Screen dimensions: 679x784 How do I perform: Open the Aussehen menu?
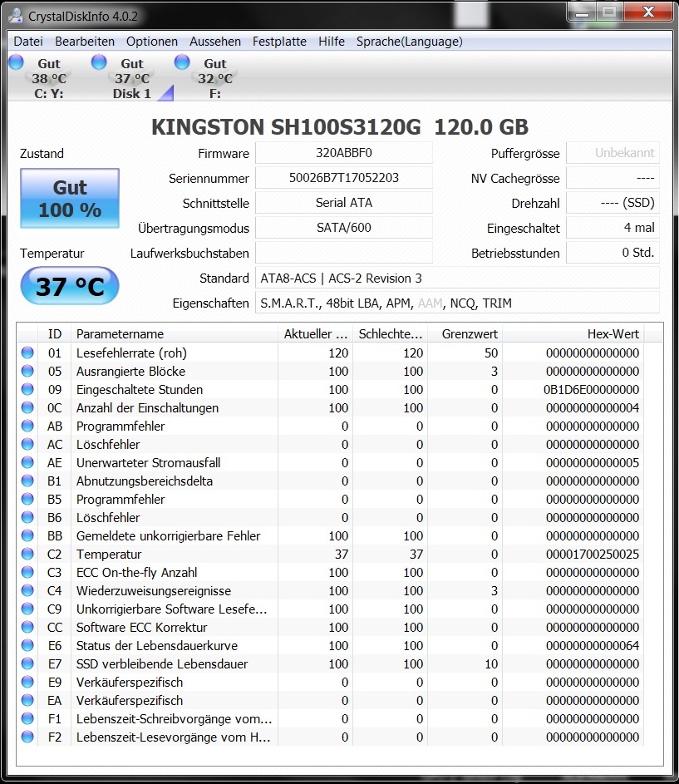(x=215, y=42)
